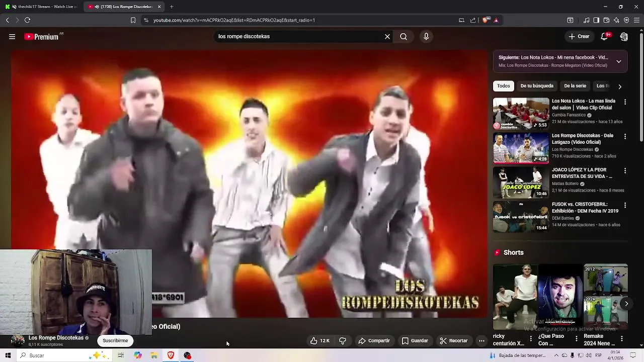The image size is (644, 362).
Task: Share the video via Compartir
Action: (x=374, y=341)
